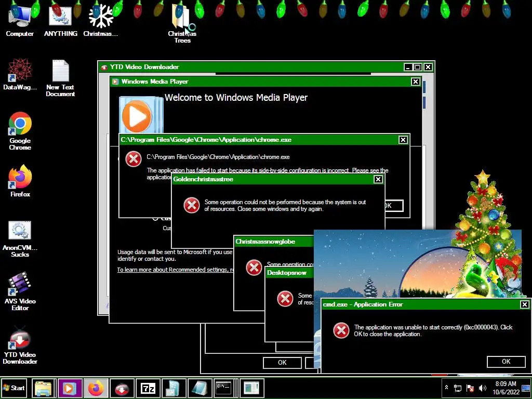Open the New Text Document file
The height and width of the screenshot is (399, 532).
coord(60,78)
